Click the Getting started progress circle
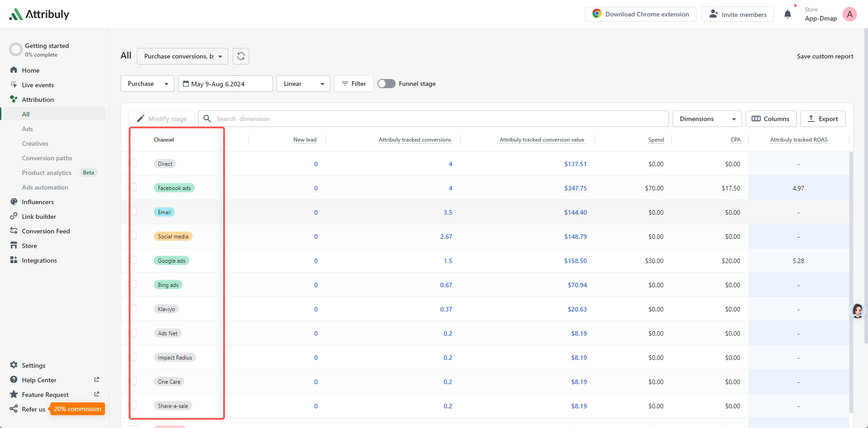868x428 pixels. click(16, 49)
